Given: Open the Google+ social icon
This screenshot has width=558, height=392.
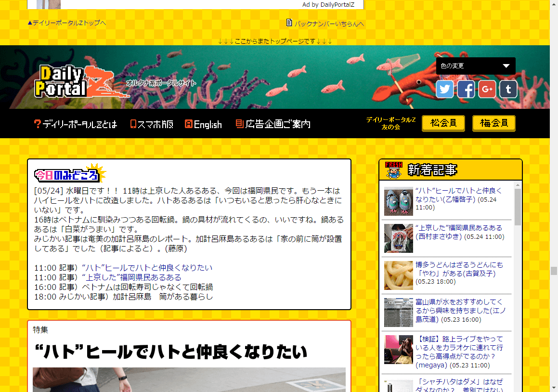Looking at the screenshot, I should pyautogui.click(x=487, y=90).
